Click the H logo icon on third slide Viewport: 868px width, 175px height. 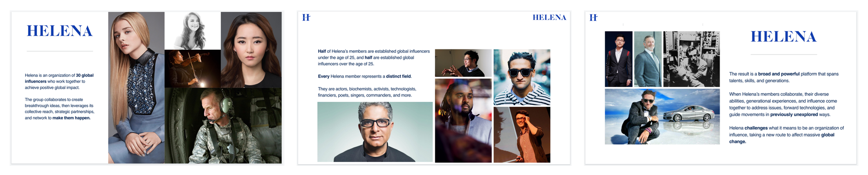[594, 17]
